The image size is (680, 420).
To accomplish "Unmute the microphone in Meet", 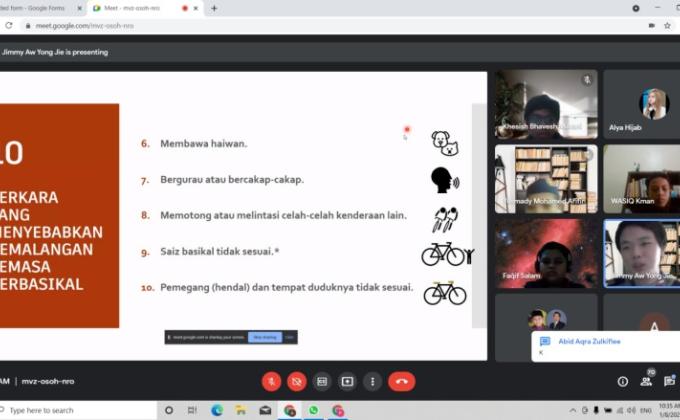I will (271, 381).
